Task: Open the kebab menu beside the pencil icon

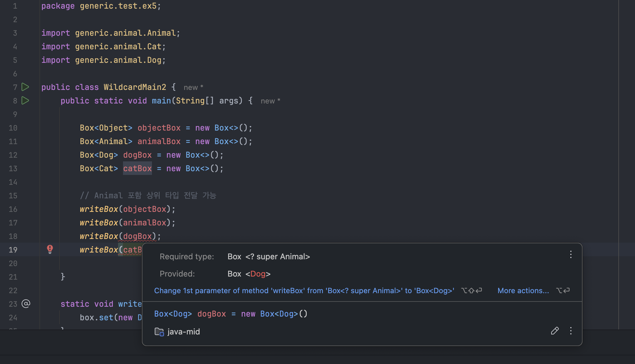Action: (x=571, y=331)
